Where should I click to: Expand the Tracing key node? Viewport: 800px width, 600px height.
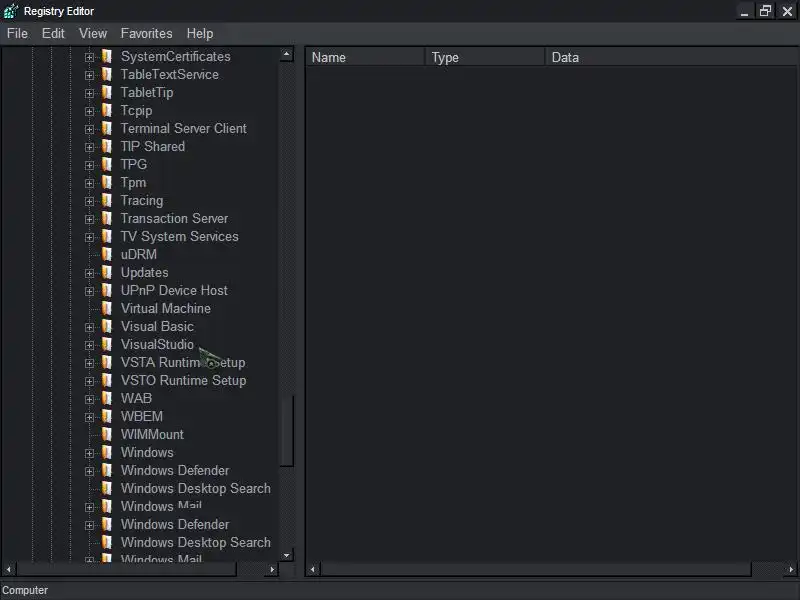coord(89,201)
